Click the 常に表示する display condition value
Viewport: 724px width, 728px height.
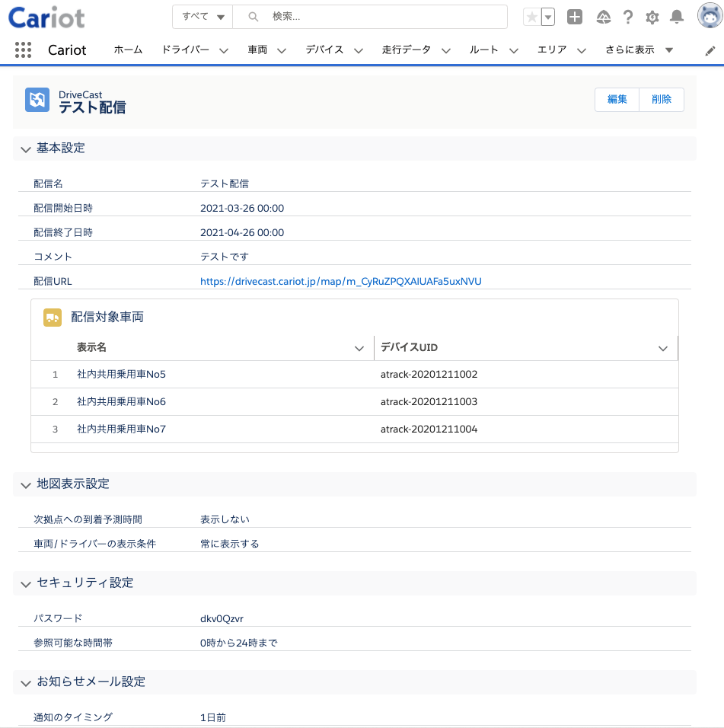coord(230,544)
